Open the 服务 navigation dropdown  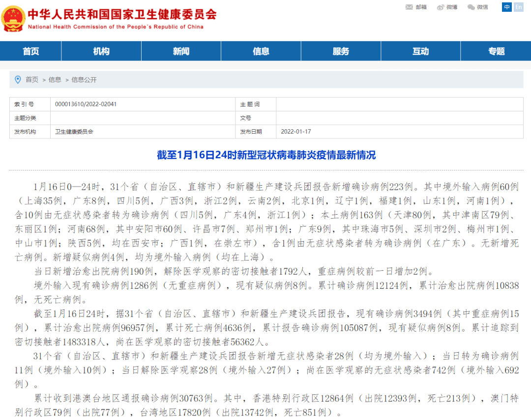point(341,51)
